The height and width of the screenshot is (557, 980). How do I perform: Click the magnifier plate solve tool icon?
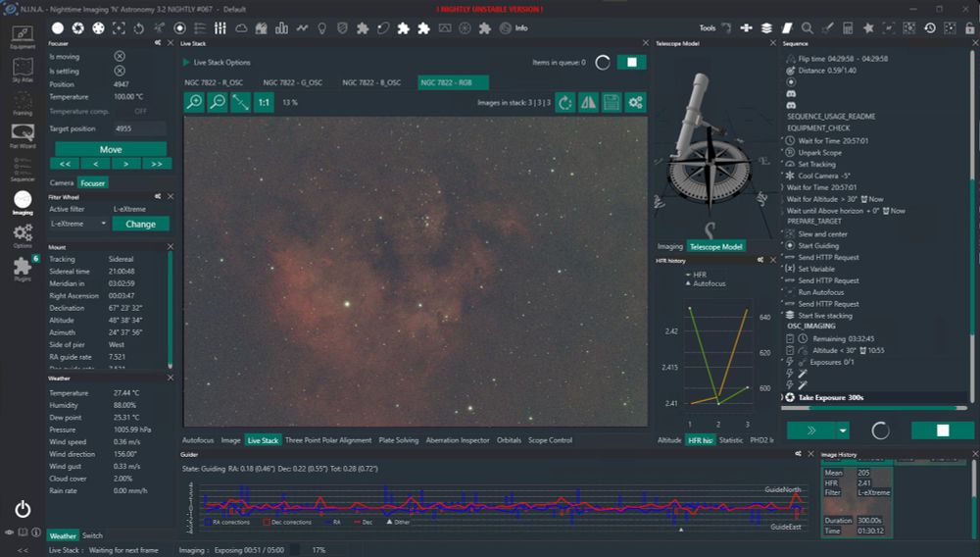(807, 28)
